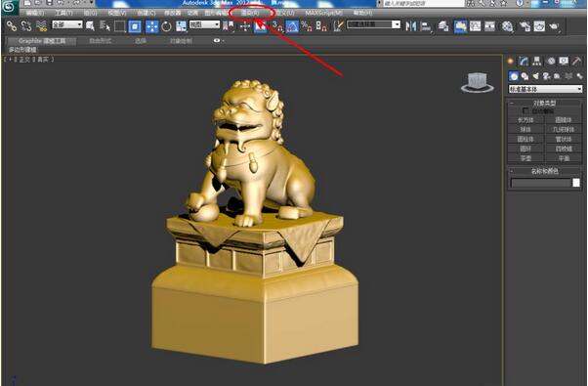Screen dimensions: 588x386
Task: Open the 渲染(R) menu
Action: pyautogui.click(x=250, y=13)
